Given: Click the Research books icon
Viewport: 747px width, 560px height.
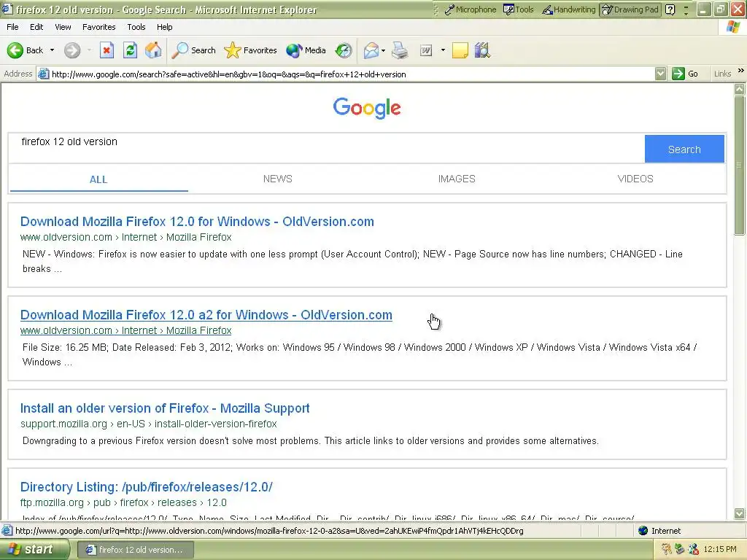Looking at the screenshot, I should point(482,50).
